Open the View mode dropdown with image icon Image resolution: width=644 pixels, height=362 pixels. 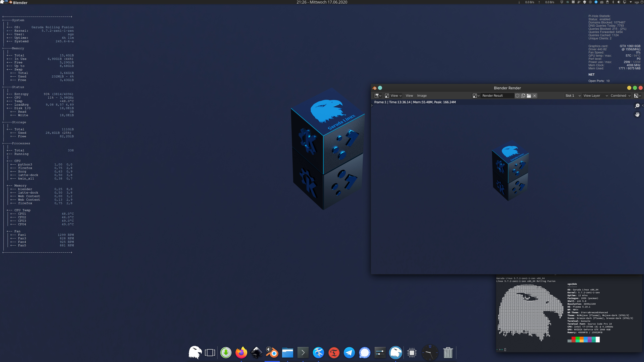pos(393,96)
